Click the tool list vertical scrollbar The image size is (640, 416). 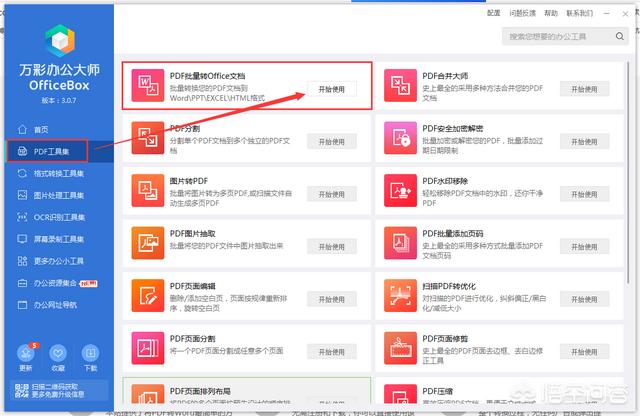click(x=628, y=172)
